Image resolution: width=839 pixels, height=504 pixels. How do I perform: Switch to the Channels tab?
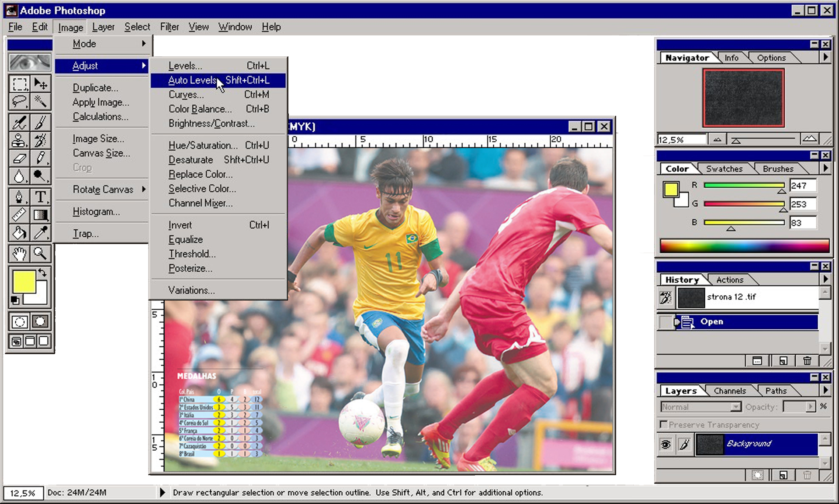click(x=729, y=391)
